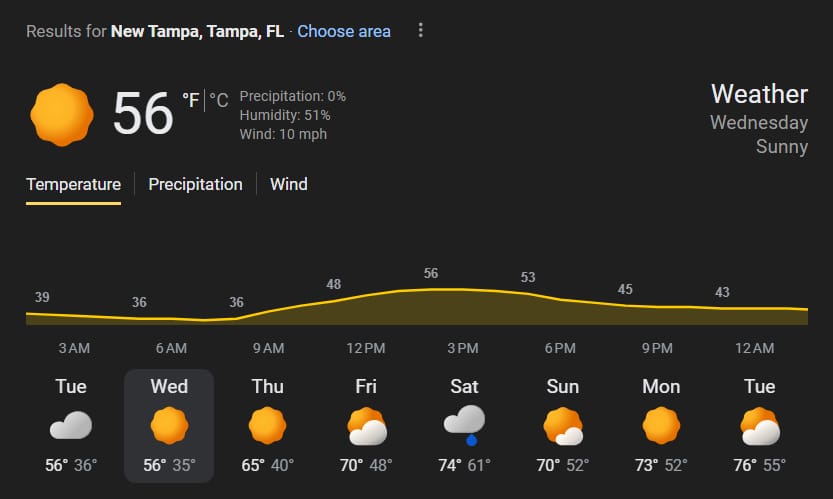Switch units to Celsius
This screenshot has width=833, height=499.
click(219, 99)
